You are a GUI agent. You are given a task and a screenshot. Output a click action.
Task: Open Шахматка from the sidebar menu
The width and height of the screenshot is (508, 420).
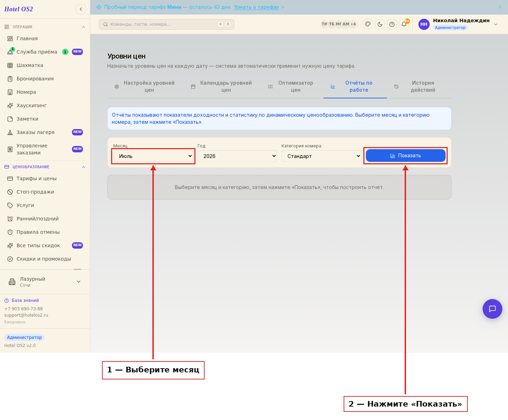point(45,65)
